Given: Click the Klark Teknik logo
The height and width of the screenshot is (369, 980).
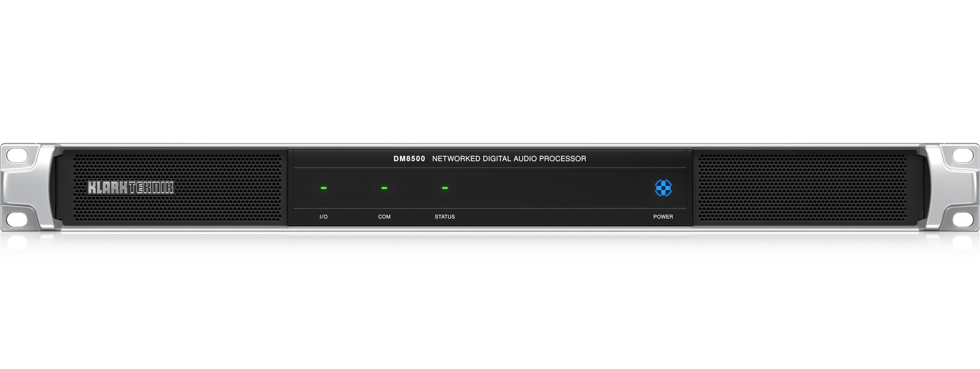Looking at the screenshot, I should (131, 188).
